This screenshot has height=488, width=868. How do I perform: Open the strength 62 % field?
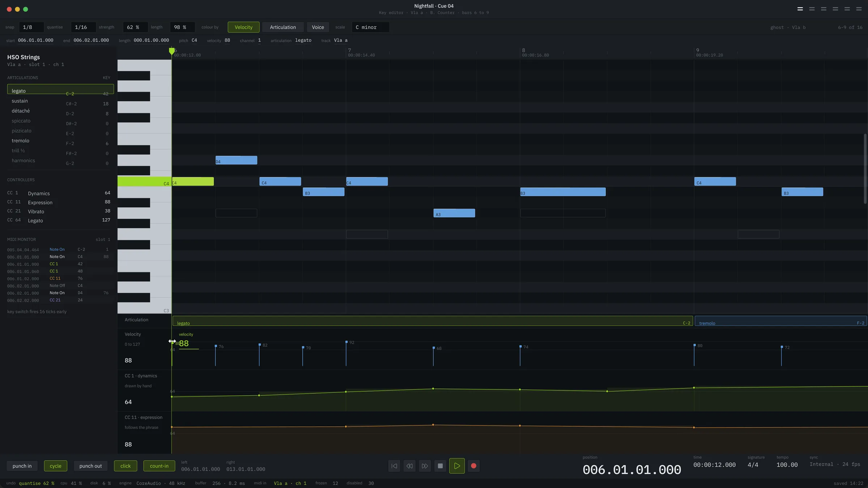coord(135,27)
